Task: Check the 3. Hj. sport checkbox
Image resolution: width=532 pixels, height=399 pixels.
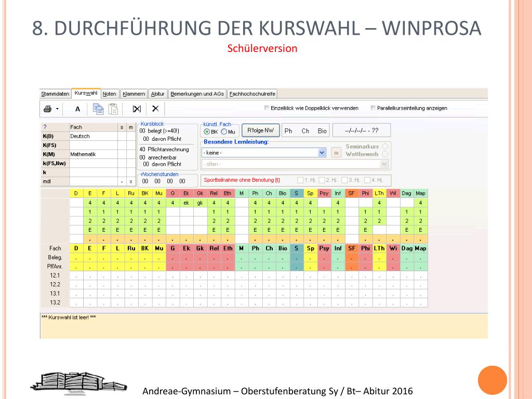Action: click(345, 180)
